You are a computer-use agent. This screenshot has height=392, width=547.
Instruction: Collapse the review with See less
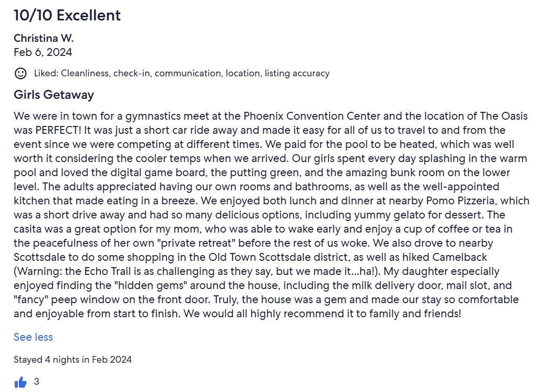click(x=33, y=337)
